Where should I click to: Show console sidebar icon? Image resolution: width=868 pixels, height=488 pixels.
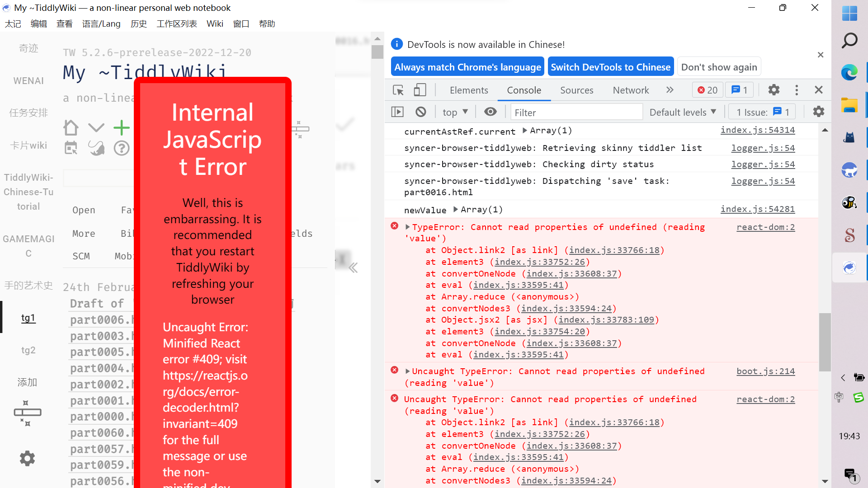[397, 112]
